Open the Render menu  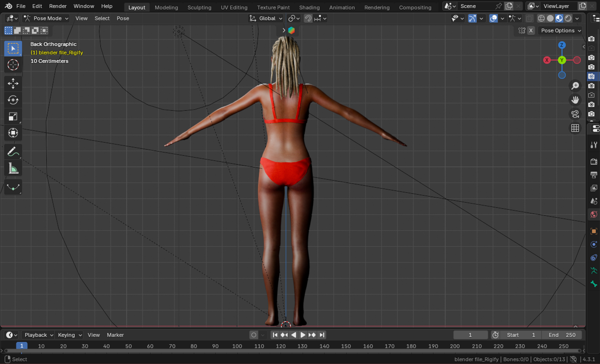pos(58,6)
